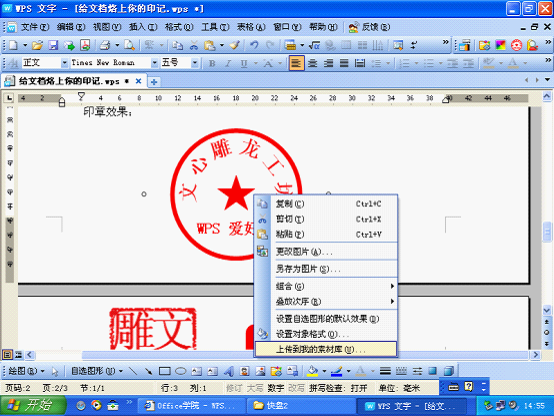Toggle Center alignment button
Screen dimensions: 554x416
tap(312, 63)
